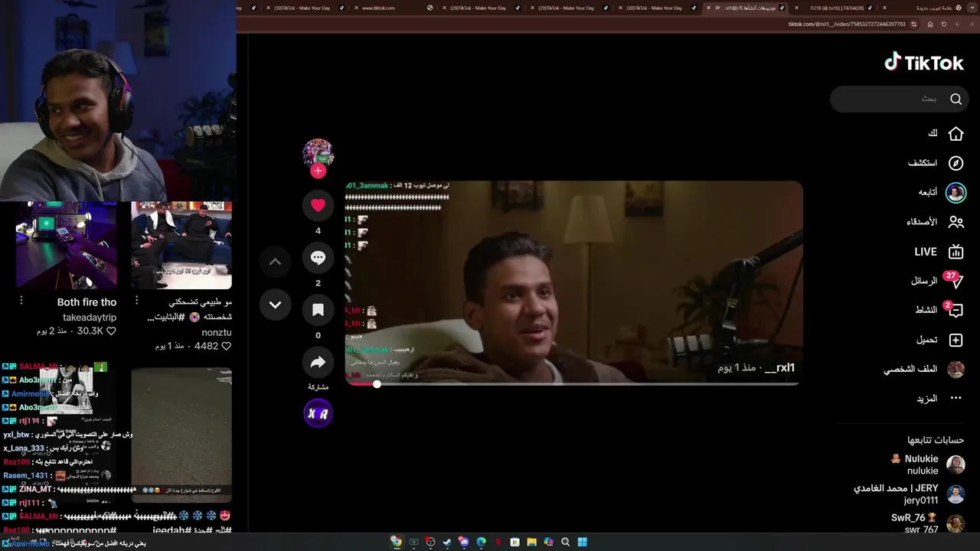Screen dimensions: 980x551
Task: Click the takeadaytrip author name
Action: (90, 318)
